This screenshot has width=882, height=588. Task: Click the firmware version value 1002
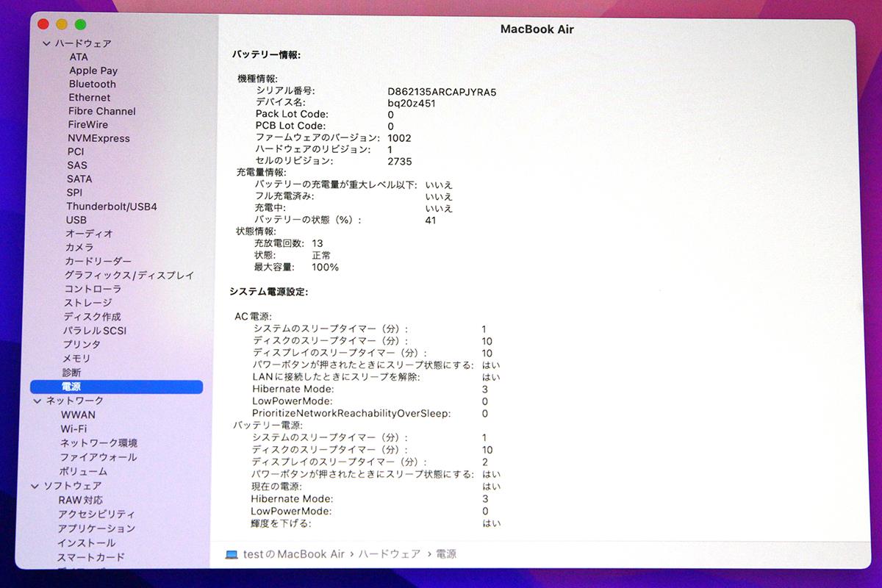pos(400,137)
